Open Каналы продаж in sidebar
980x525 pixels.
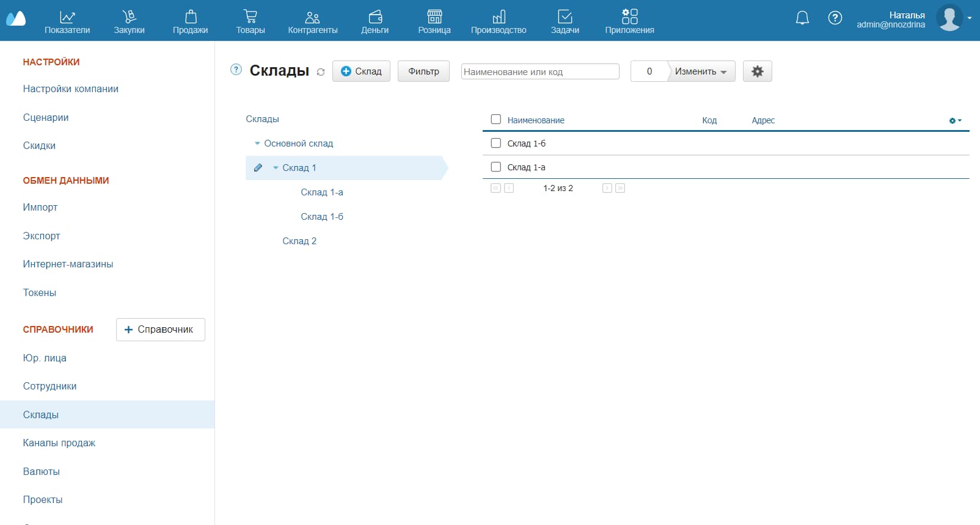click(59, 443)
